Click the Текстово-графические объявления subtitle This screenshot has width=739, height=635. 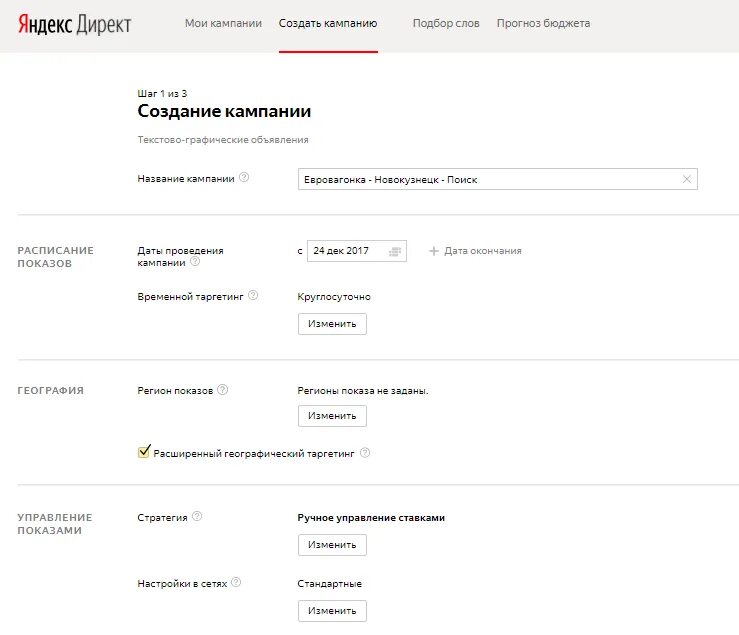(x=223, y=140)
